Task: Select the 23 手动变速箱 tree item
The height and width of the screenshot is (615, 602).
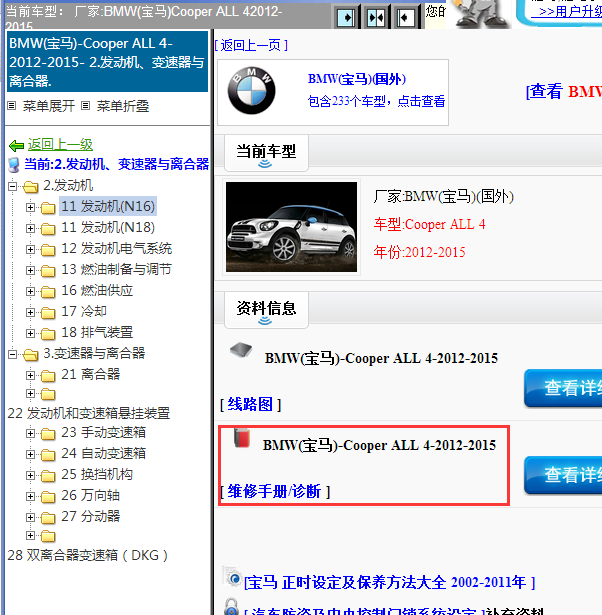Action: click(x=104, y=433)
